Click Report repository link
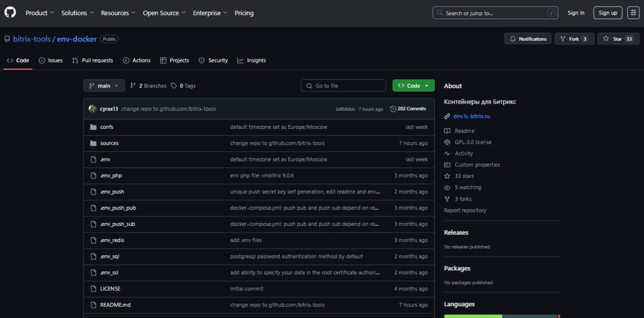The width and height of the screenshot is (644, 318). 465,210
